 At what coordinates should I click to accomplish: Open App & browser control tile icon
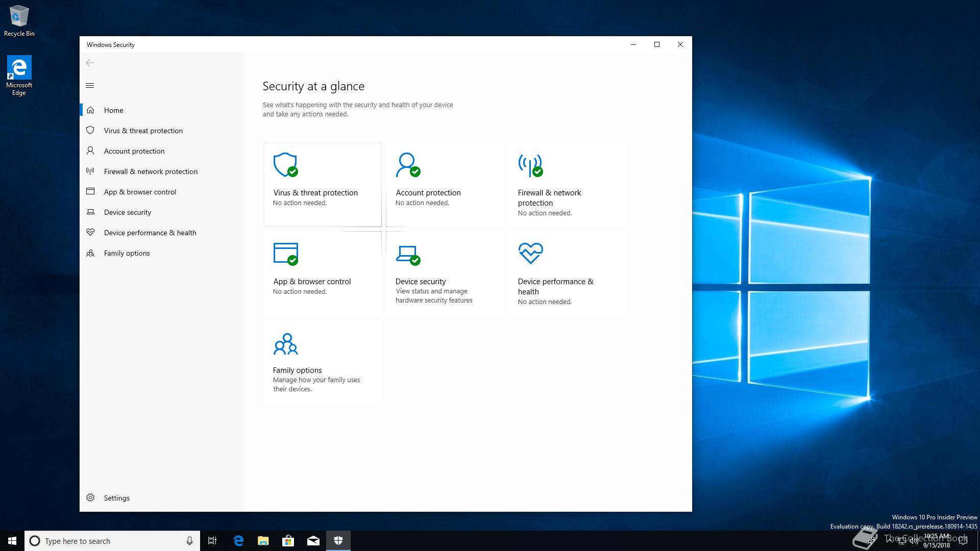point(286,254)
